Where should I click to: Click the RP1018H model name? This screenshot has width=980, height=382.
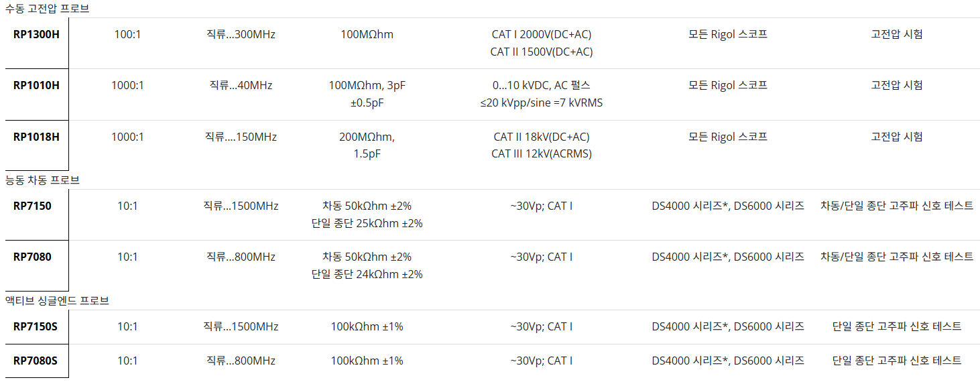(36, 137)
